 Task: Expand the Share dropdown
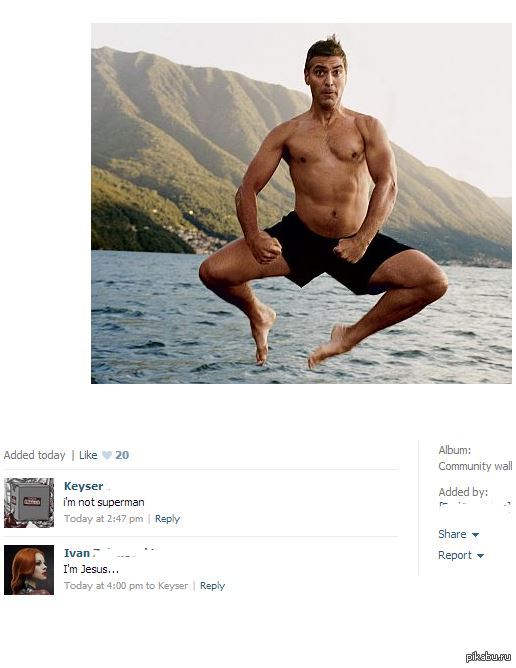[458, 534]
